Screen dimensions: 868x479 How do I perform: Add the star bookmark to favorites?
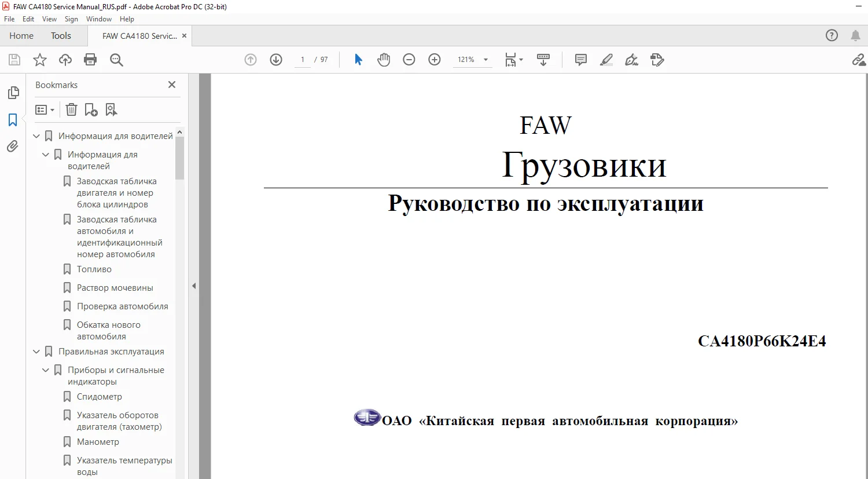click(x=40, y=60)
